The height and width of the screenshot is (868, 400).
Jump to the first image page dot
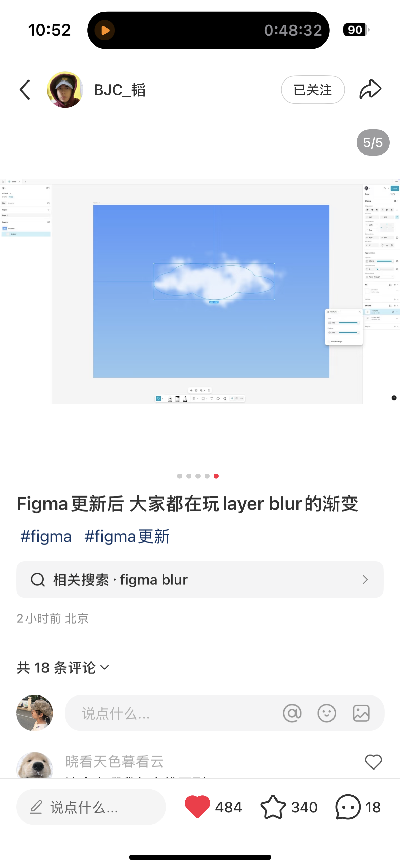click(x=179, y=476)
